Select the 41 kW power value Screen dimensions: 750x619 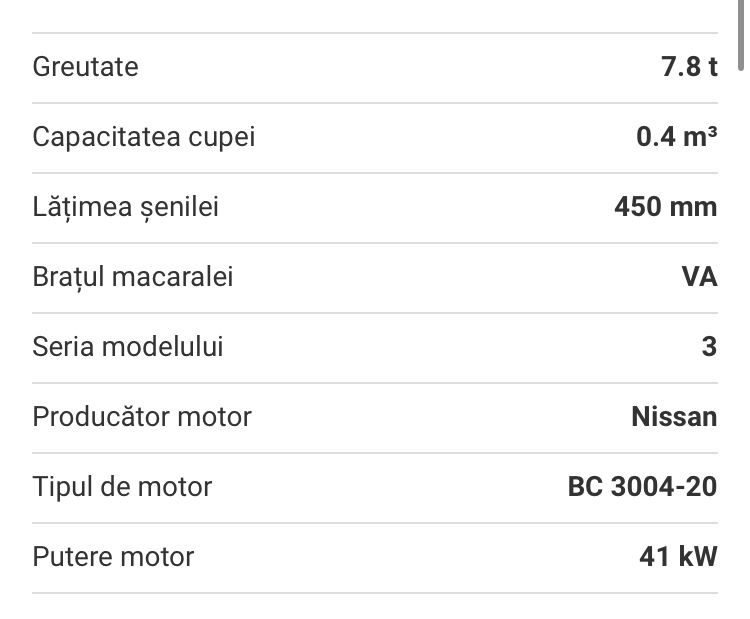[x=678, y=557]
